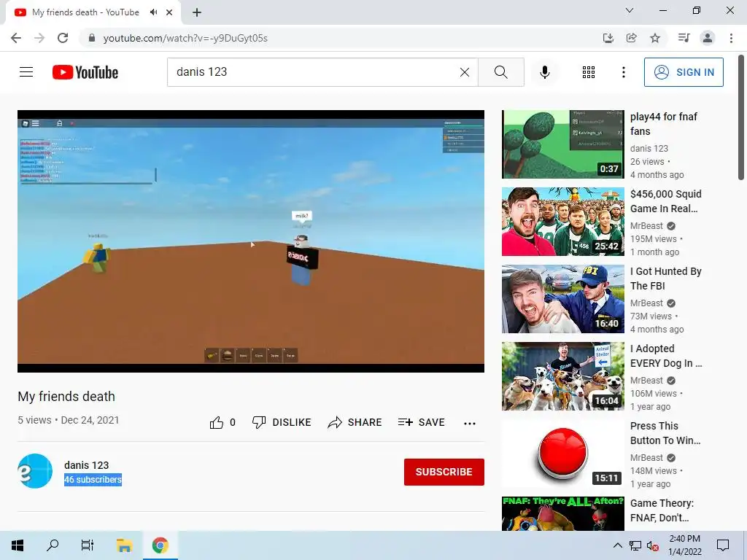Click the address bar URL
The width and height of the screenshot is (747, 560).
[x=185, y=38]
